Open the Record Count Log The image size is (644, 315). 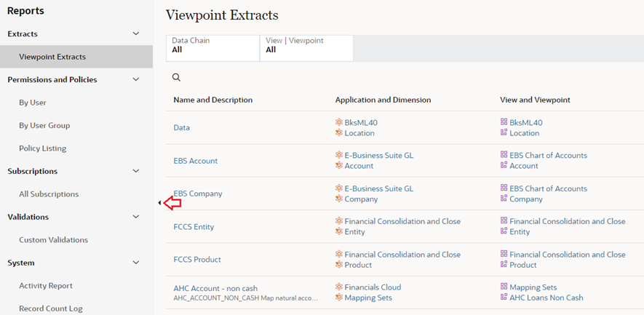click(x=50, y=308)
